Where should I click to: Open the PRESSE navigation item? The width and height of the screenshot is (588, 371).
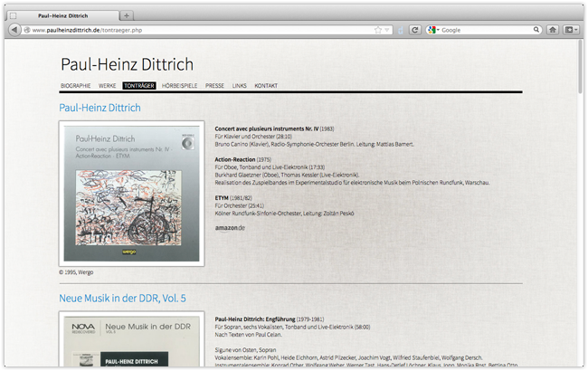tap(215, 86)
